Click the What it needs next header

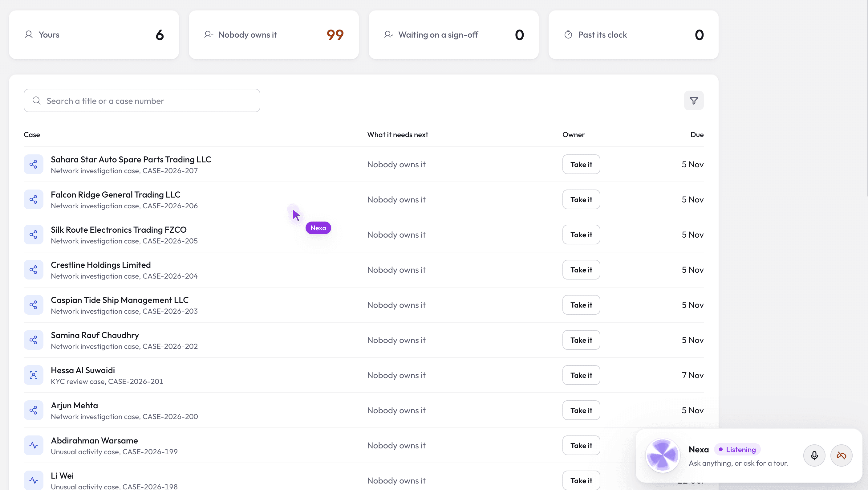point(398,135)
